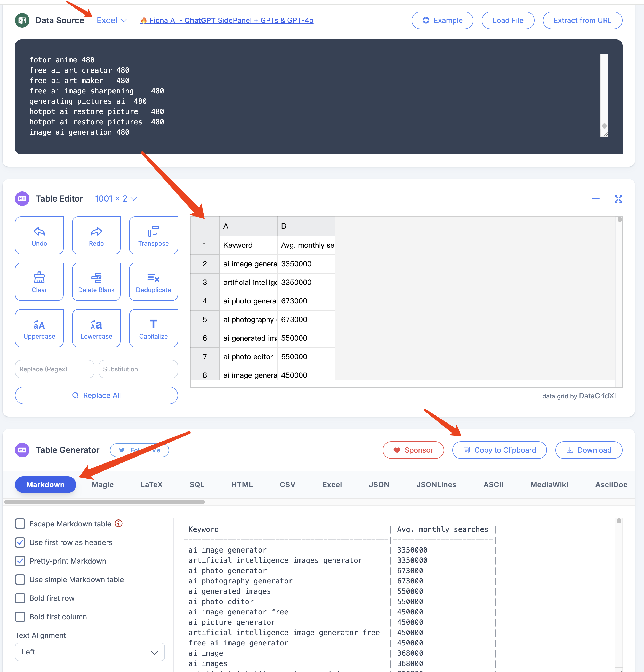Click the Redo tool button
The width and height of the screenshot is (644, 672).
coord(96,235)
